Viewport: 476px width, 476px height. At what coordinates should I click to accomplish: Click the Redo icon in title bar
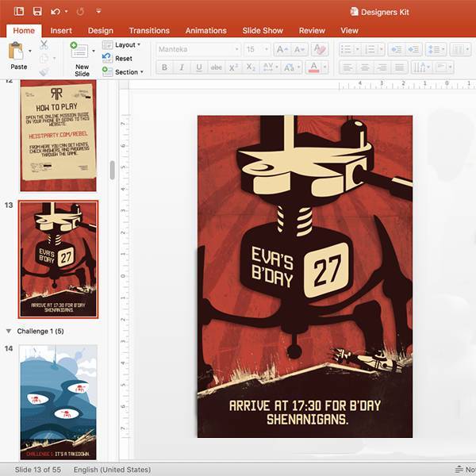[x=80, y=12]
